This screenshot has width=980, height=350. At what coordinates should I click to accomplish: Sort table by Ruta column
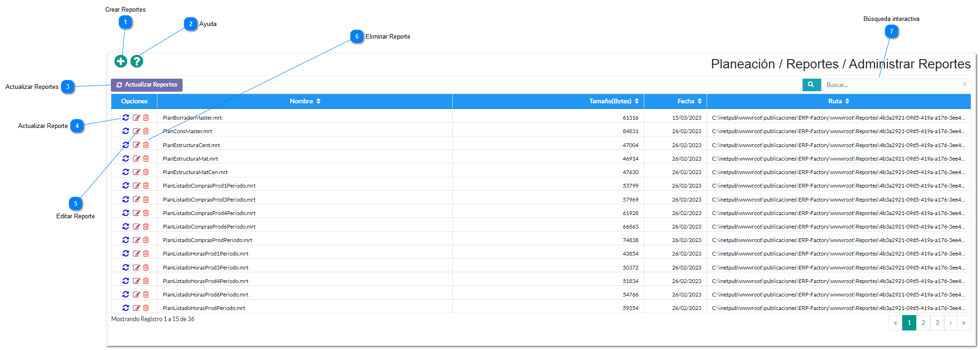pyautogui.click(x=839, y=101)
